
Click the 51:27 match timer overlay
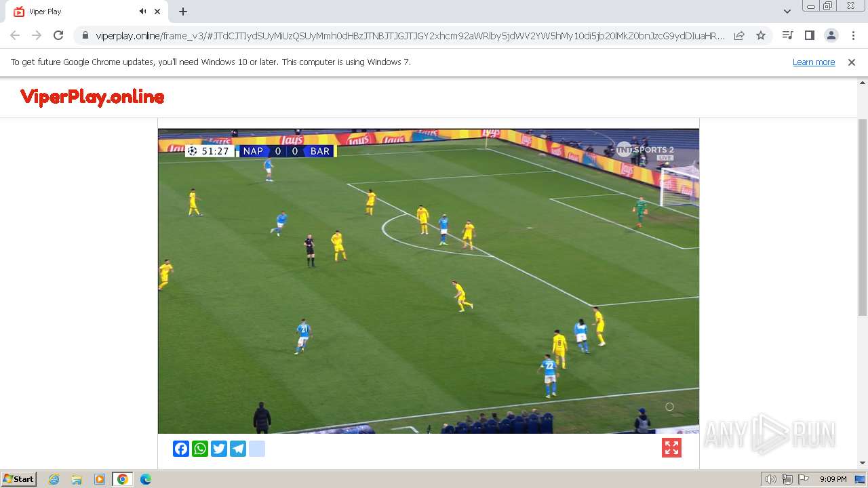210,151
